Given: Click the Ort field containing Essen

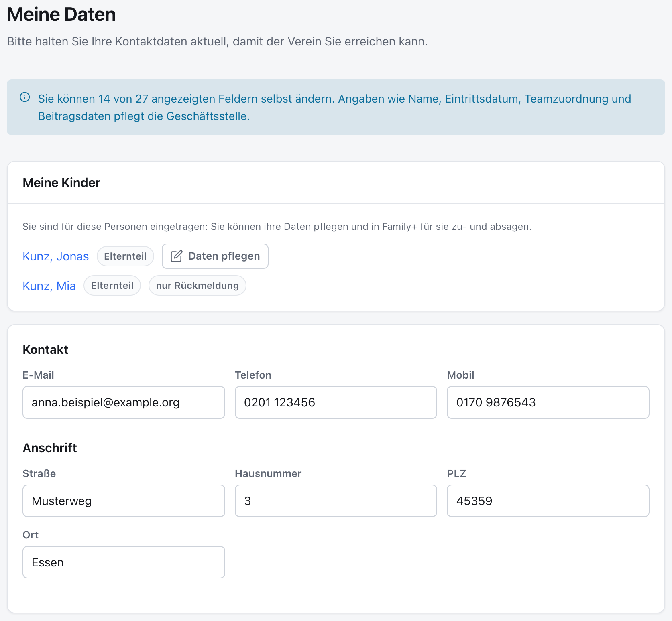Looking at the screenshot, I should coord(124,562).
